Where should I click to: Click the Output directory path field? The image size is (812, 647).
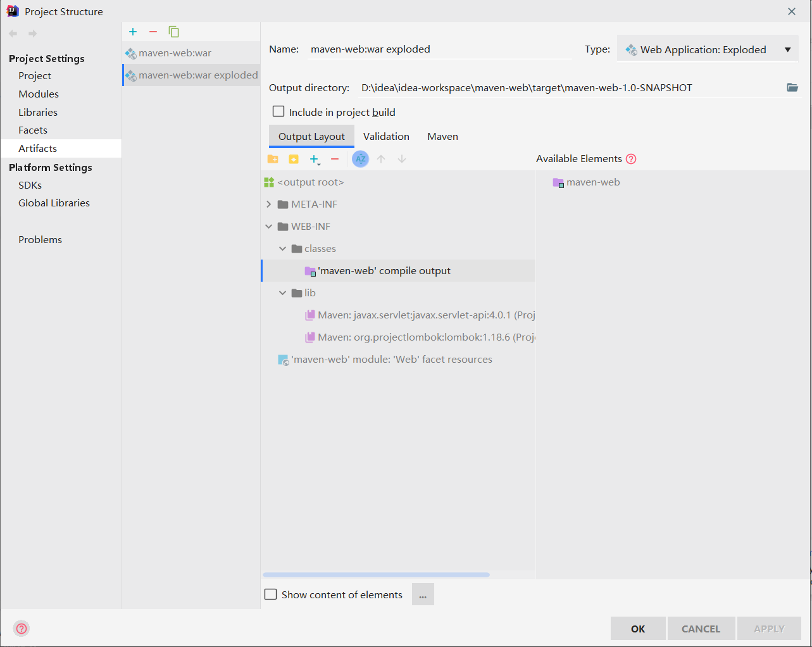(x=570, y=87)
